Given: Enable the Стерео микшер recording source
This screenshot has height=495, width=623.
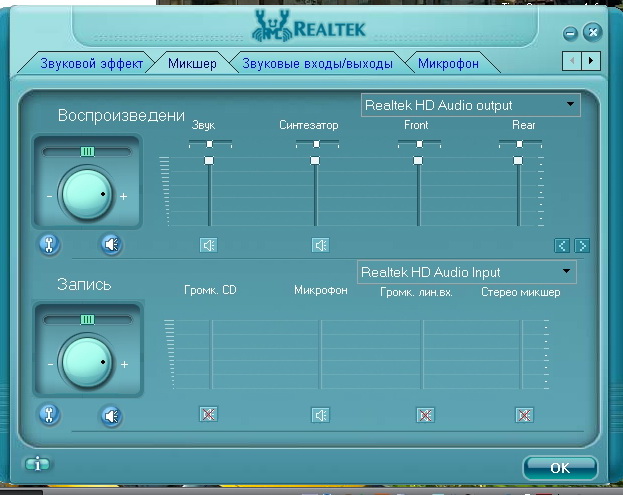Looking at the screenshot, I should (524, 414).
